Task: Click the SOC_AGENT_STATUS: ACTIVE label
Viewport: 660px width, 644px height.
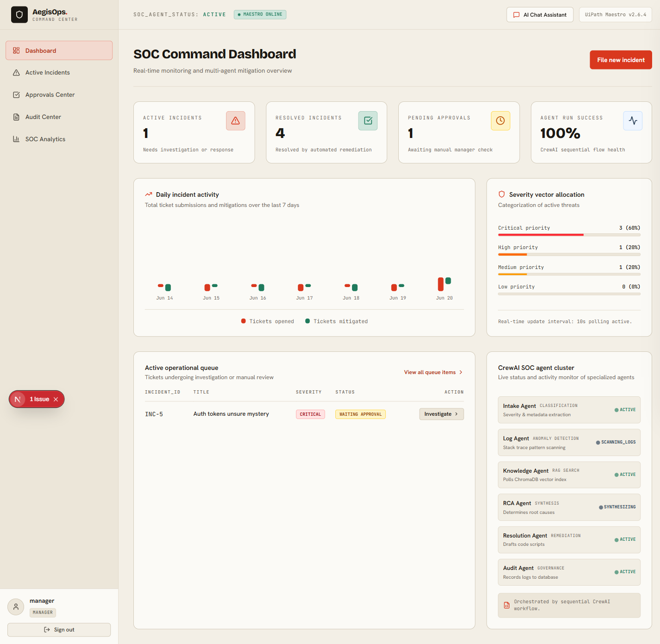Action: [180, 15]
